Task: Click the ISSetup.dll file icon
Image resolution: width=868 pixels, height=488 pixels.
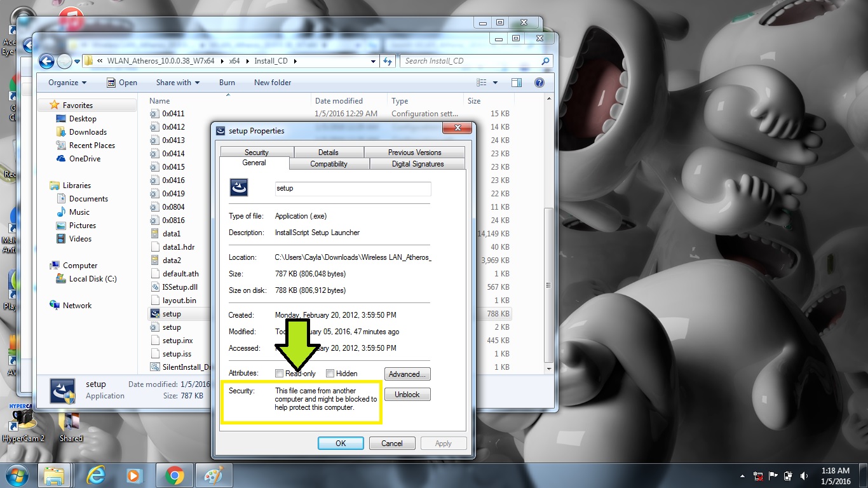Action: tap(154, 287)
